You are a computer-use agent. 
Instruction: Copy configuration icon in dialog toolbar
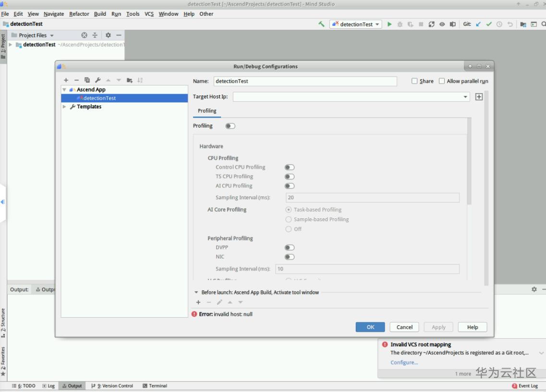click(87, 80)
